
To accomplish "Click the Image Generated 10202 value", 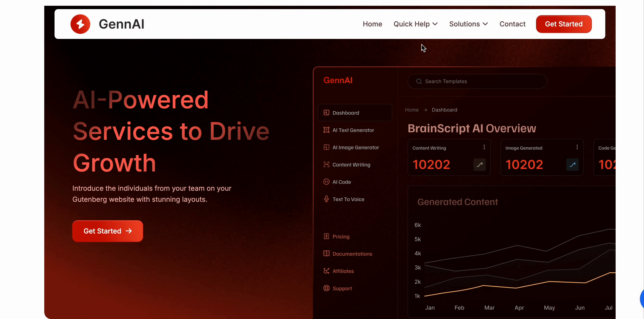I will click(524, 165).
